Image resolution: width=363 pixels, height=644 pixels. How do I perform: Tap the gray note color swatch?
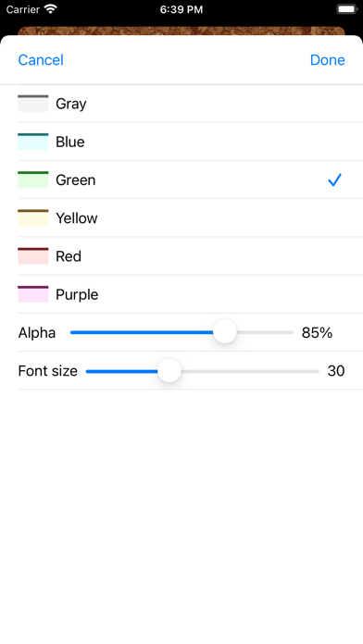pos(33,104)
